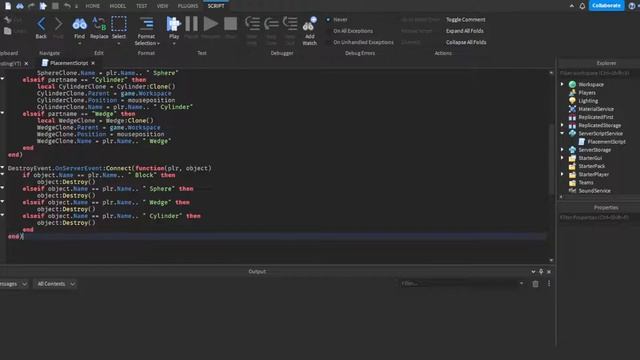Open the messages filter dropdown in Output
The image size is (640, 360).
[x=14, y=284]
